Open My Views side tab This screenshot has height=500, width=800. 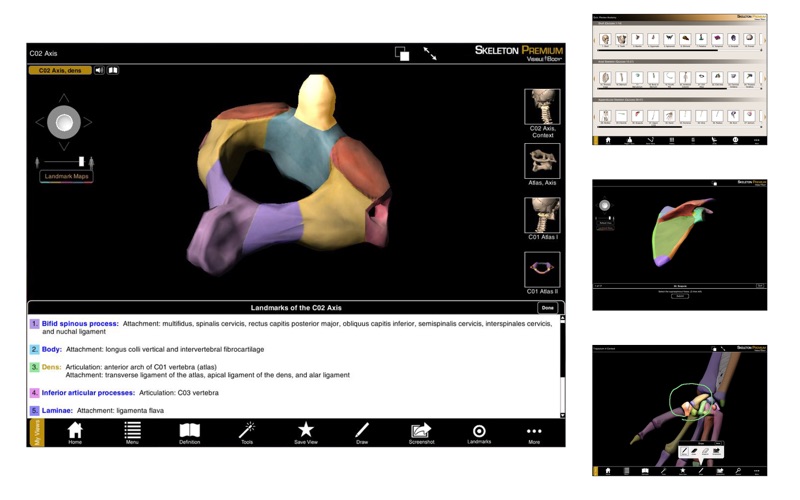pos(36,433)
